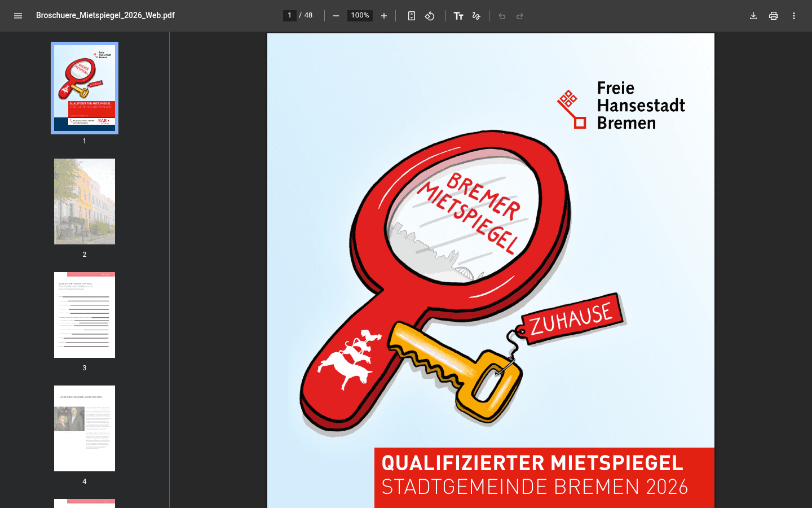The image size is (812, 508).
Task: Download the PDF file
Action: click(x=753, y=16)
